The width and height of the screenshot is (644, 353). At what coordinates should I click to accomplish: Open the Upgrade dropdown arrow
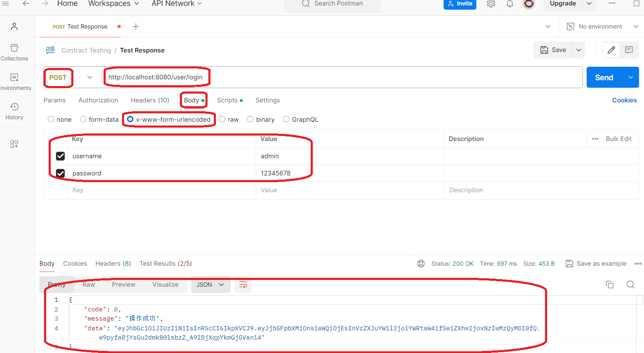point(589,3)
